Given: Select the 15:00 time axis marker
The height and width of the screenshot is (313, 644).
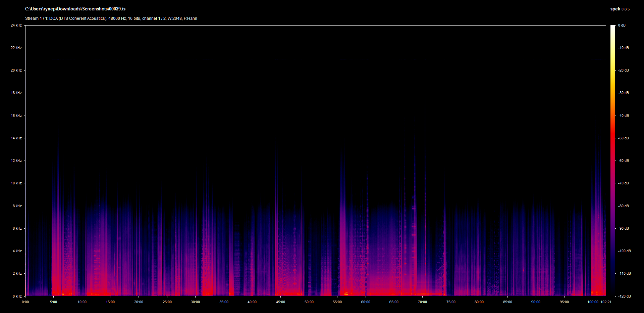Looking at the screenshot, I should pyautogui.click(x=110, y=302).
